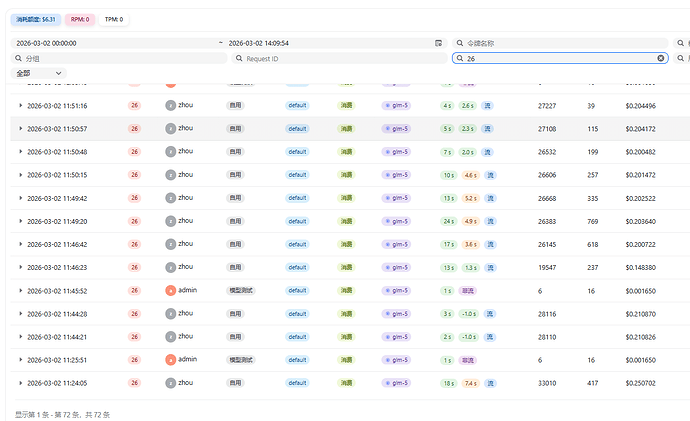Click the glm-5 model tag in the 11:44:21 row
Viewport: 690px width, 421px height.
[396, 337]
